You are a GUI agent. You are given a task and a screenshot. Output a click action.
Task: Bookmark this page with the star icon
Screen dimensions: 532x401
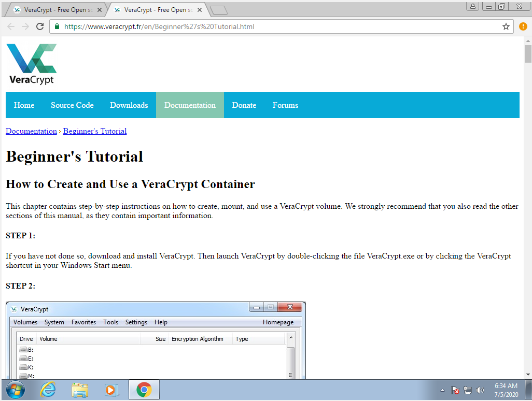pos(506,26)
